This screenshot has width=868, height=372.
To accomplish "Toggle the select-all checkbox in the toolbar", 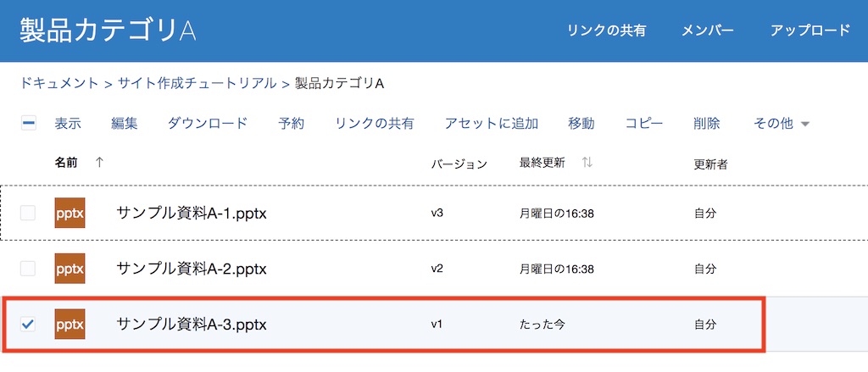I will point(28,124).
